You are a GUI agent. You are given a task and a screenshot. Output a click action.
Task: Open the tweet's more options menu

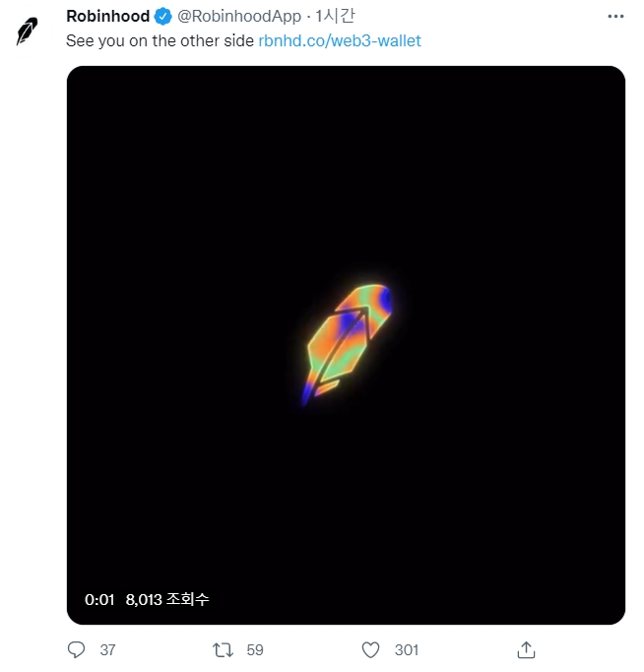[615, 17]
